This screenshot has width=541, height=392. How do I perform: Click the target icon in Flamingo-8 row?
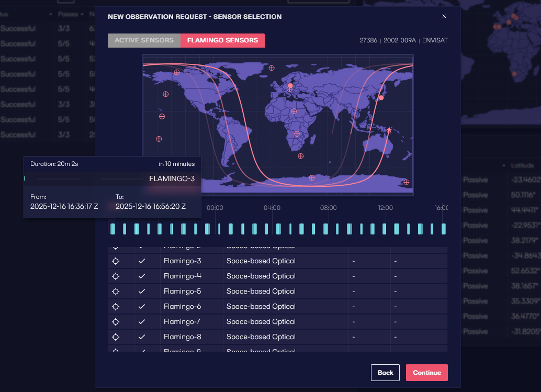point(116,337)
